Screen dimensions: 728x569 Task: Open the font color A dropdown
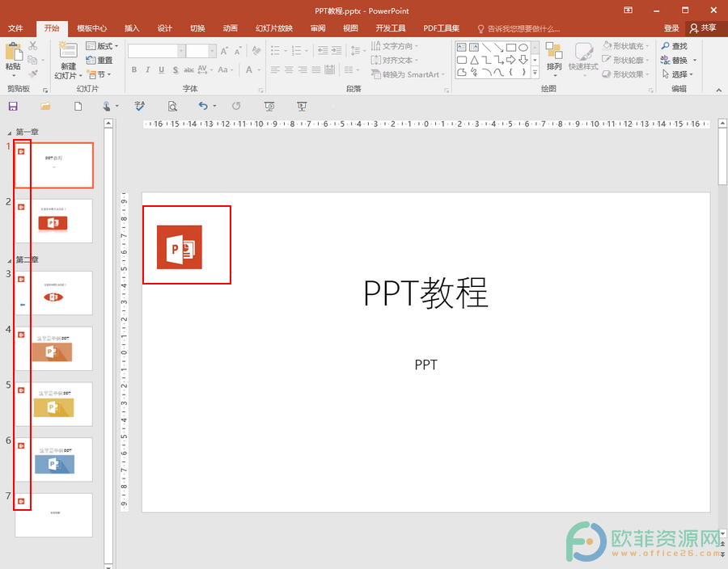coord(259,70)
